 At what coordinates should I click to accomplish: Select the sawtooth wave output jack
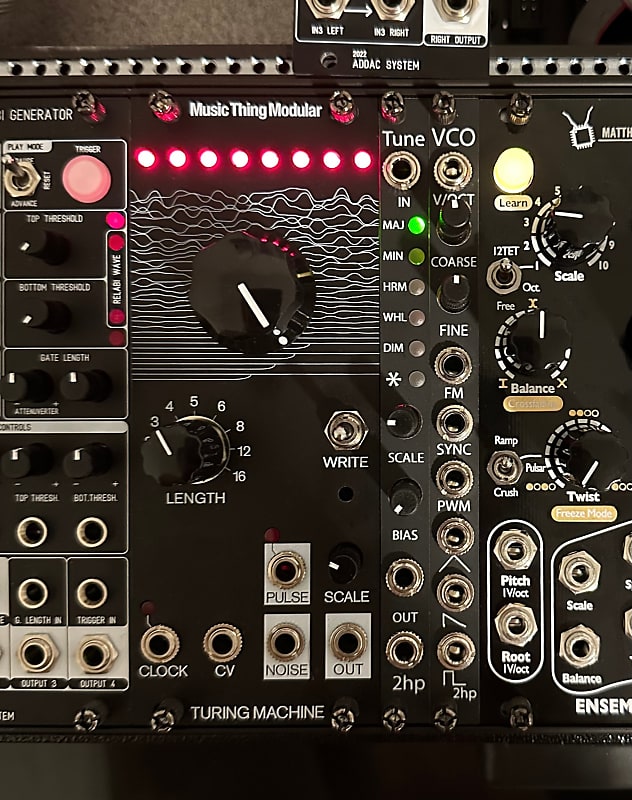coord(456,593)
